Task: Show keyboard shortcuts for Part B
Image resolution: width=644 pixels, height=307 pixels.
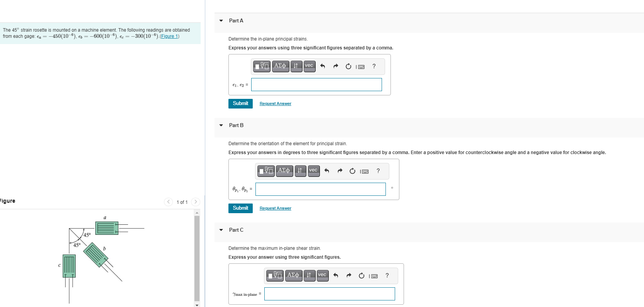Action: click(365, 171)
